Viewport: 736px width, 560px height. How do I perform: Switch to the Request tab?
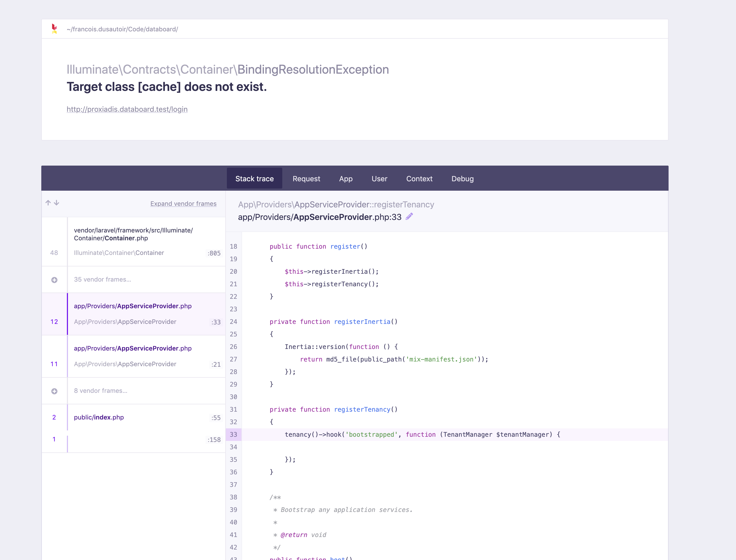[306, 178]
